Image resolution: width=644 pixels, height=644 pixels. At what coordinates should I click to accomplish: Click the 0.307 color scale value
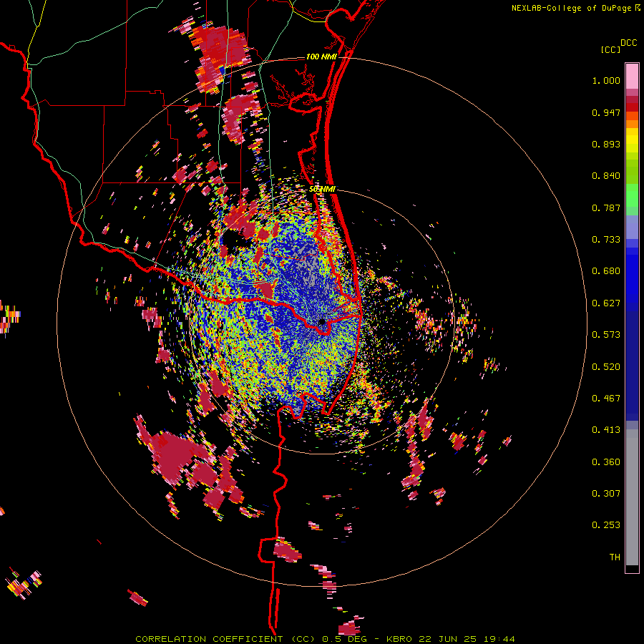[x=606, y=494]
